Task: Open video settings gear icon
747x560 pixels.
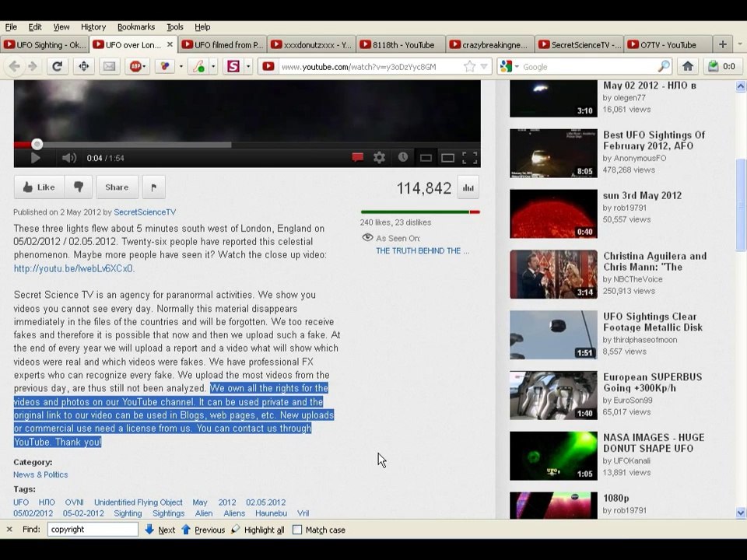Action: coord(379,158)
